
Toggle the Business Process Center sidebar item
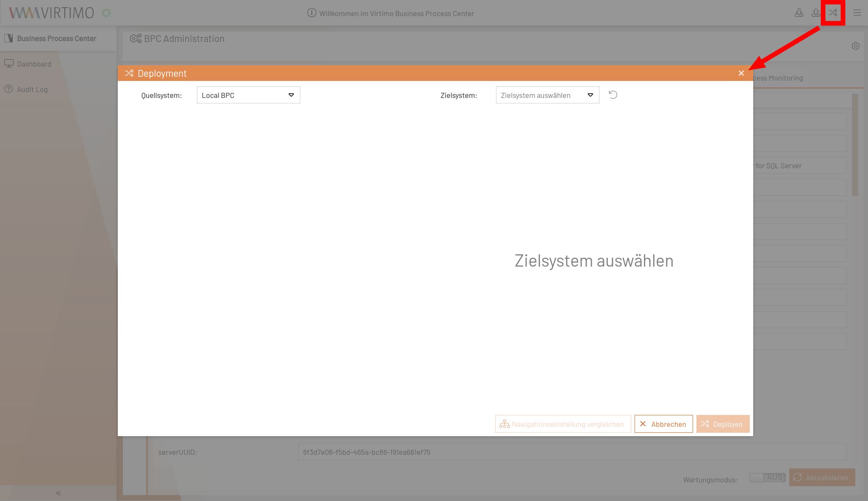click(x=57, y=38)
